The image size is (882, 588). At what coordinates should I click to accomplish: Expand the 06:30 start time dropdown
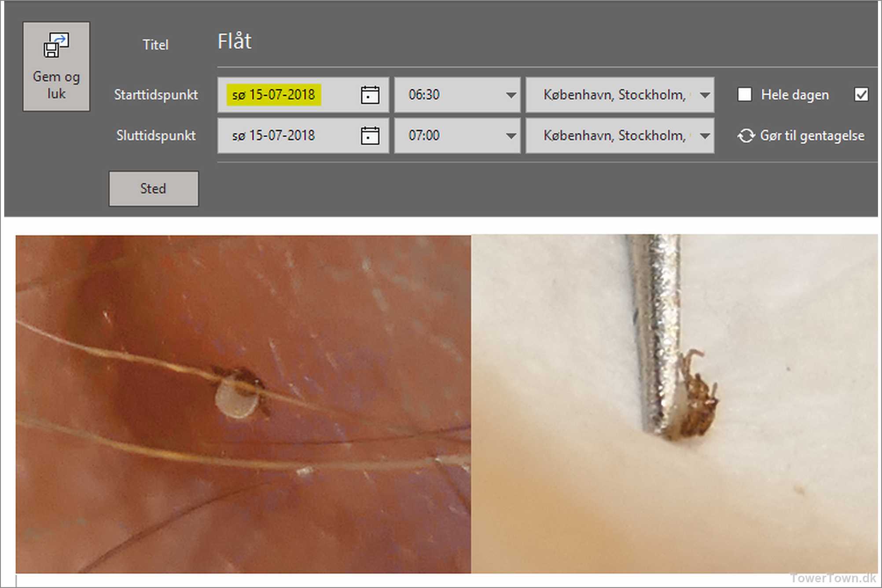[511, 95]
